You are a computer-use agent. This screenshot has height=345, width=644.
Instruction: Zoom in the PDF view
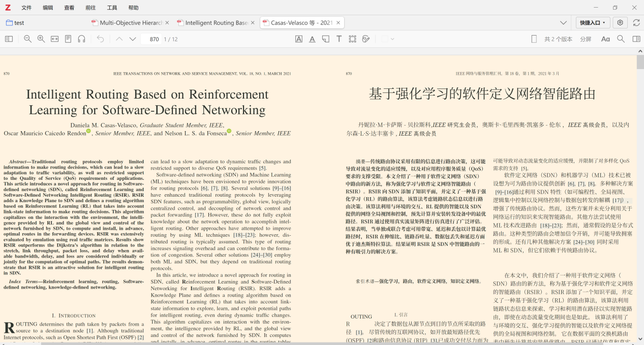click(41, 39)
